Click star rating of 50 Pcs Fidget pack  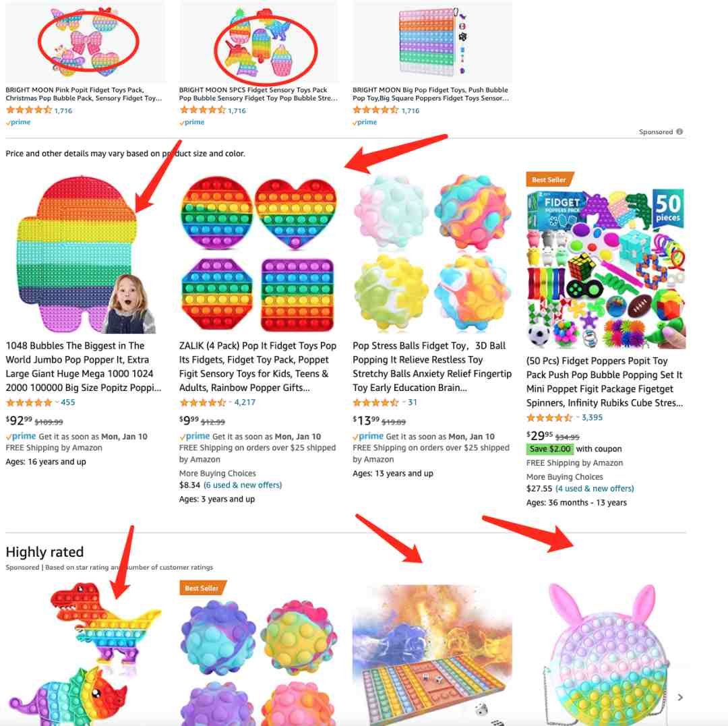(x=549, y=417)
